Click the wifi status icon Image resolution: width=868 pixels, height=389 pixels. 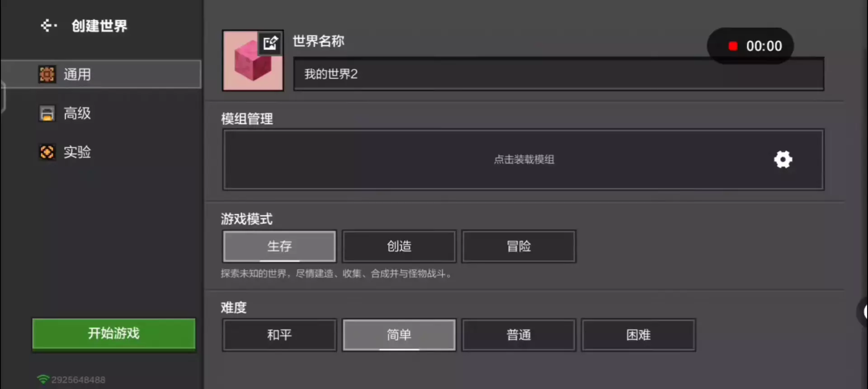pos(43,379)
